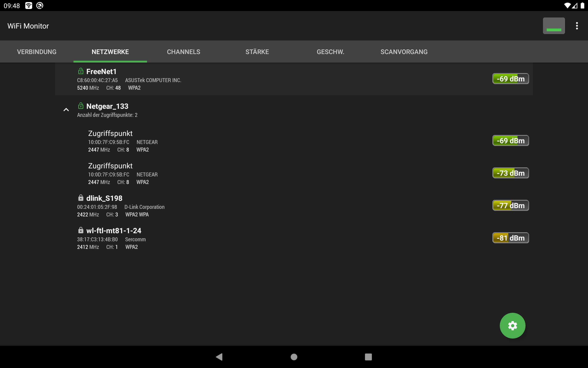Select the wl-ftl-mt81-1-24 network name
The image size is (588, 368).
(x=114, y=230)
